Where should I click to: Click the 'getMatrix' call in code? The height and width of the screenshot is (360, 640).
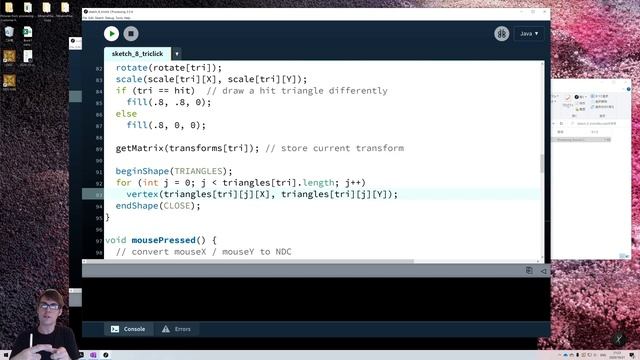140,148
